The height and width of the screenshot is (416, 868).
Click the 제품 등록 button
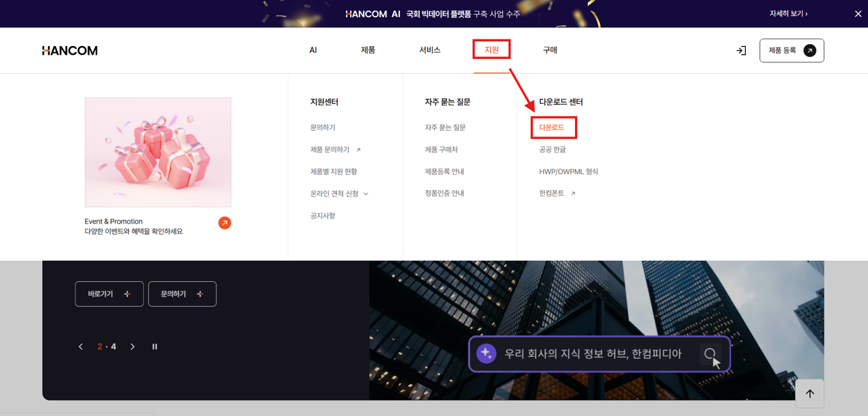(791, 50)
